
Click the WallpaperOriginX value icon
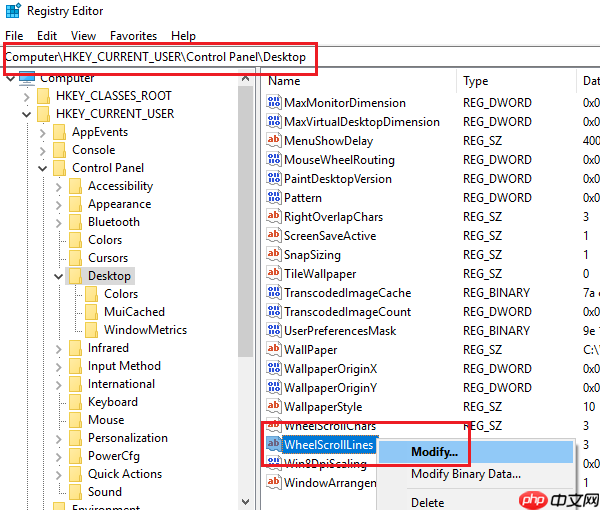coord(274,368)
